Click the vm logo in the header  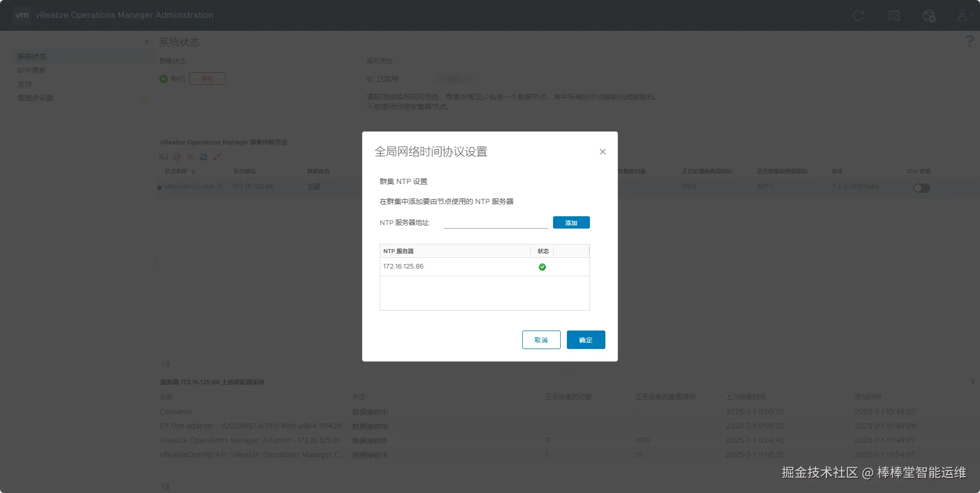tap(22, 15)
